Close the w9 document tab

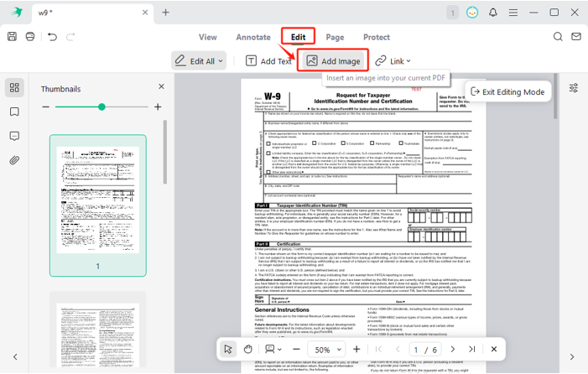(145, 13)
